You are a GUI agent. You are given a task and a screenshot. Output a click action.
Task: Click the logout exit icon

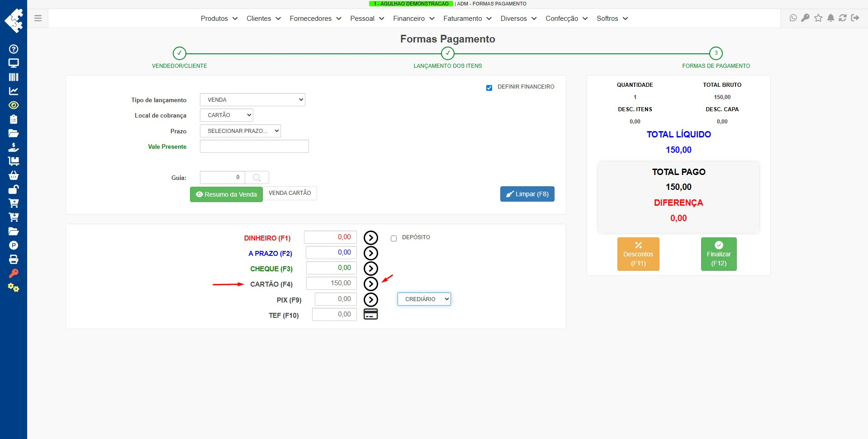tap(855, 18)
